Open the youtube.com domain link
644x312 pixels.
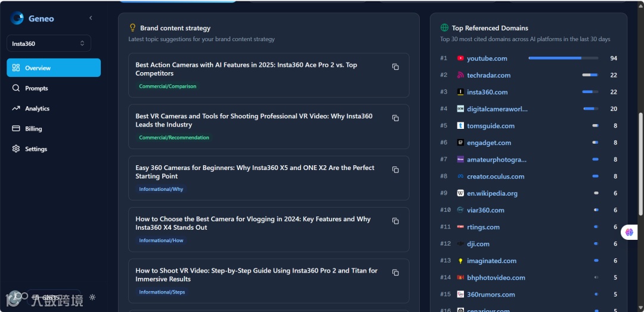(487, 58)
